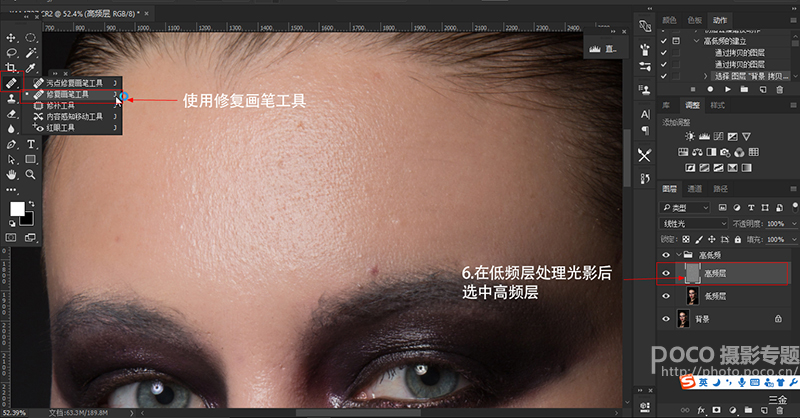Stop action playback or recording
The width and height of the screenshot is (800, 418).
pos(693,89)
